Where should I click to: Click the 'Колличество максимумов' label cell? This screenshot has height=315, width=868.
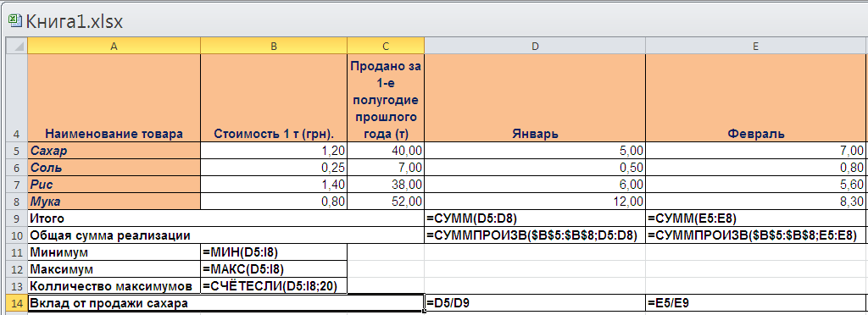[x=114, y=286]
